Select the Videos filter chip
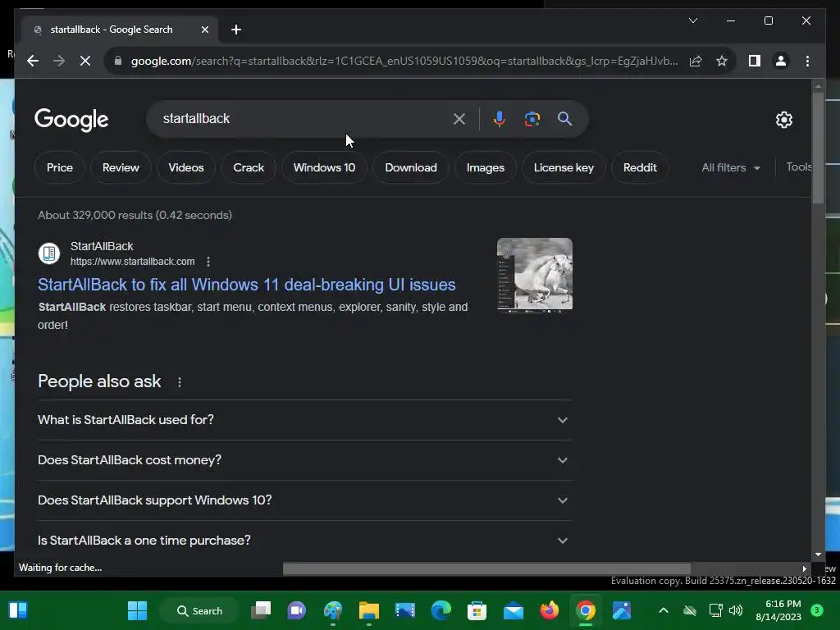 tap(186, 167)
